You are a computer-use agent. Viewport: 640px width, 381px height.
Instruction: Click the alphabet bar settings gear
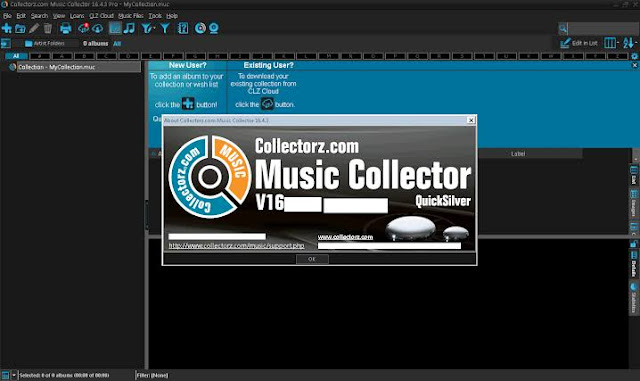[x=635, y=56]
